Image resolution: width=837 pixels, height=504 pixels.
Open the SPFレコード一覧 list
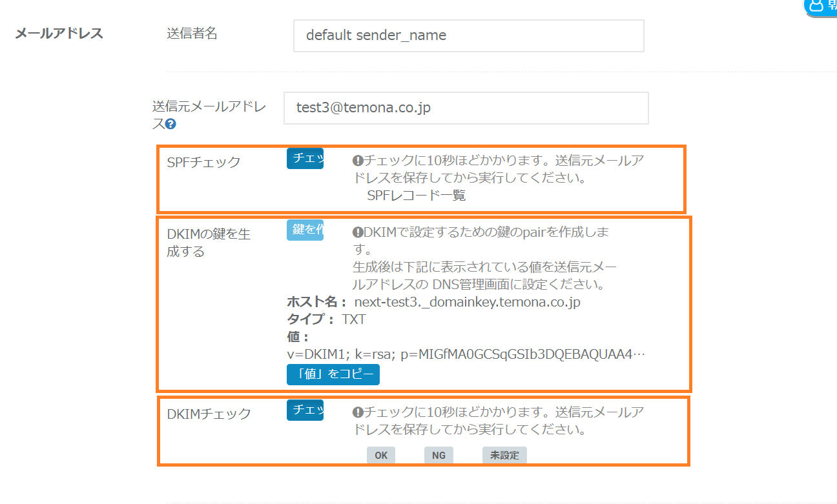[x=416, y=196]
